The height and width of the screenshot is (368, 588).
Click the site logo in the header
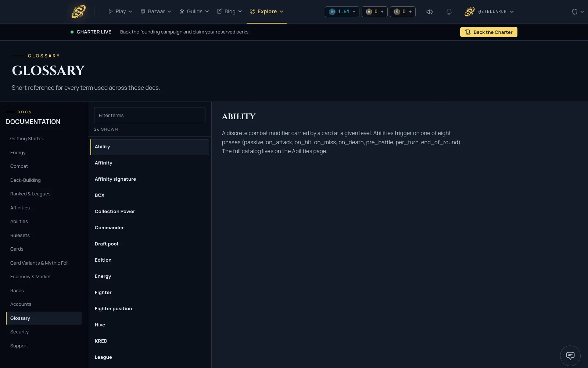(78, 11)
